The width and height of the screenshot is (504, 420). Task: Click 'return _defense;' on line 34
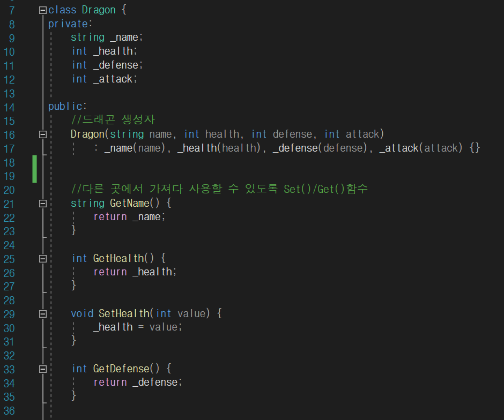pyautogui.click(x=138, y=382)
